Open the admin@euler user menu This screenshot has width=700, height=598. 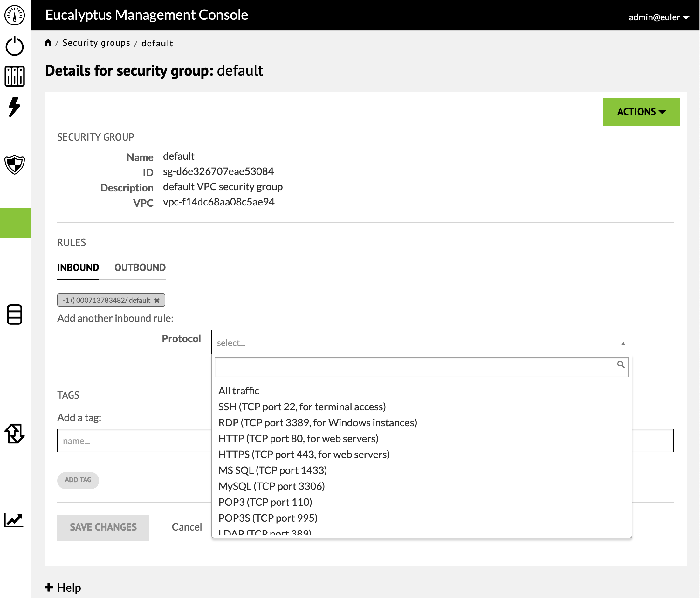tap(658, 17)
